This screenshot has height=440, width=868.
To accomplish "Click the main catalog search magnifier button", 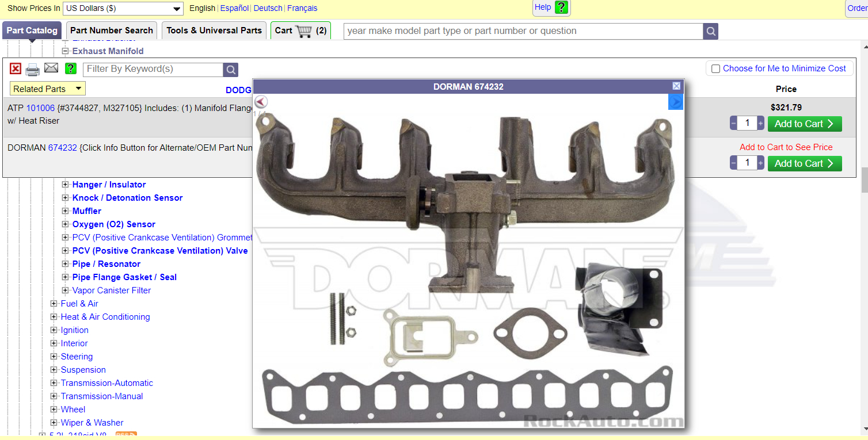I will pyautogui.click(x=711, y=31).
